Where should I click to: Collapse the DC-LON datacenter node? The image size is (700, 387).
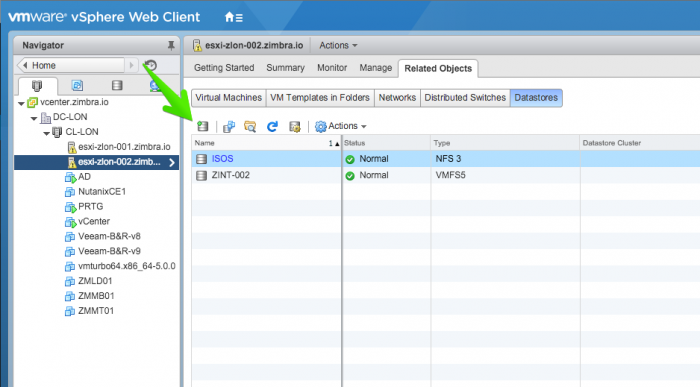tap(34, 118)
